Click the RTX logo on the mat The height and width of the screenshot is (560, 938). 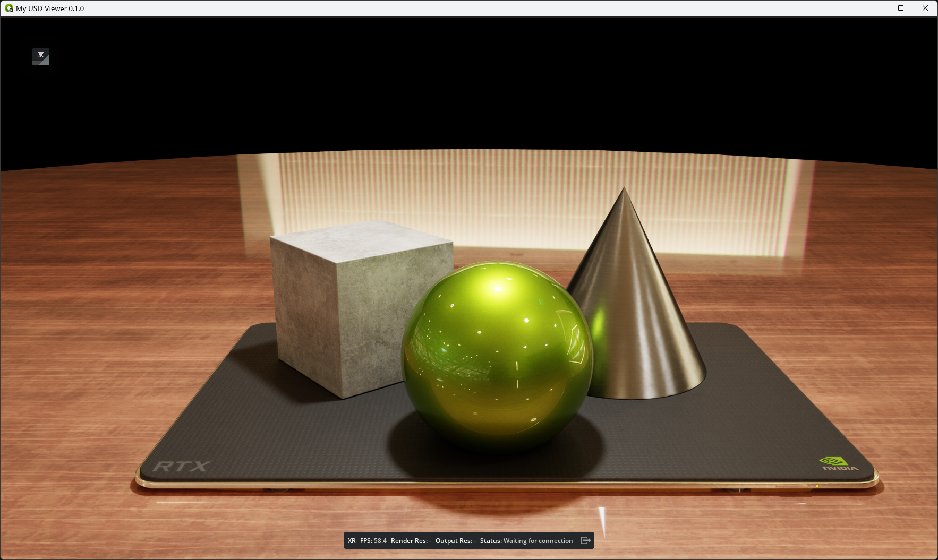pyautogui.click(x=181, y=467)
